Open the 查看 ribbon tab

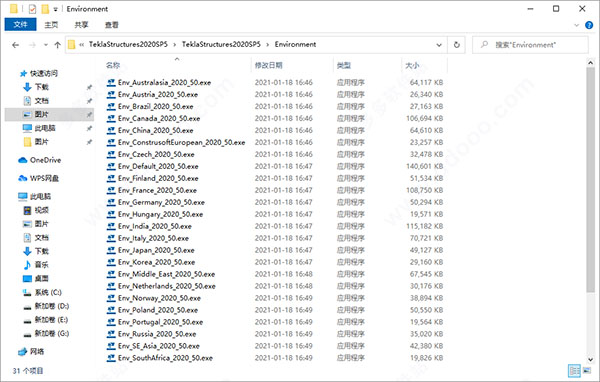point(111,25)
